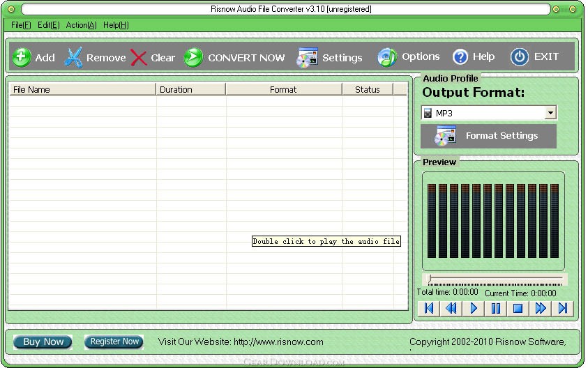This screenshot has width=588, height=368.
Task: Pause the audio preview
Action: (x=496, y=309)
